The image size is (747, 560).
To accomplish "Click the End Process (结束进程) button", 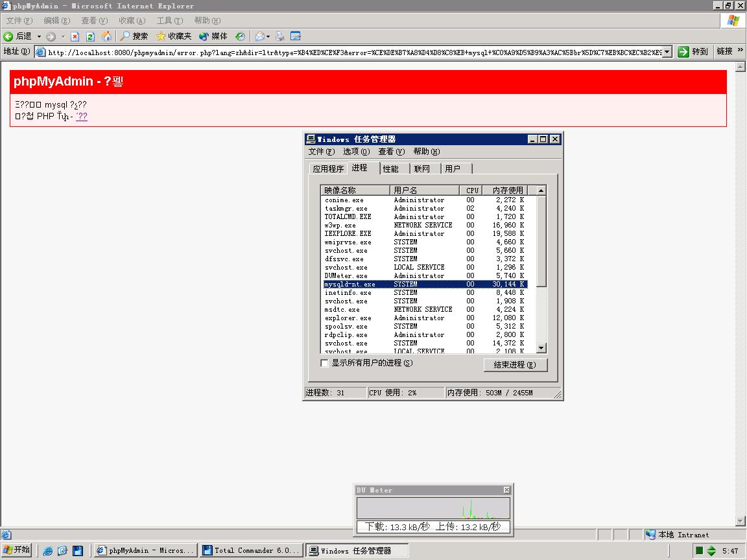I will pos(516,365).
